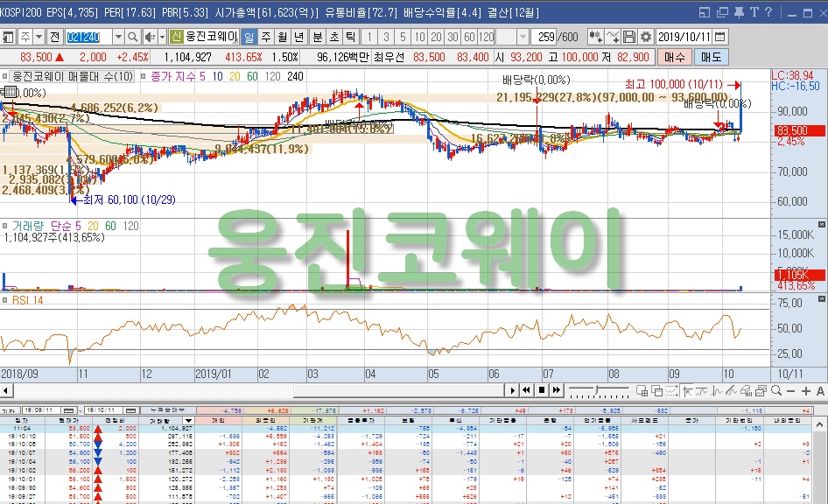This screenshot has width=828, height=504.
Task: Click the crosshair cursor tool icon in bottom toolbar
Action: tap(687, 391)
